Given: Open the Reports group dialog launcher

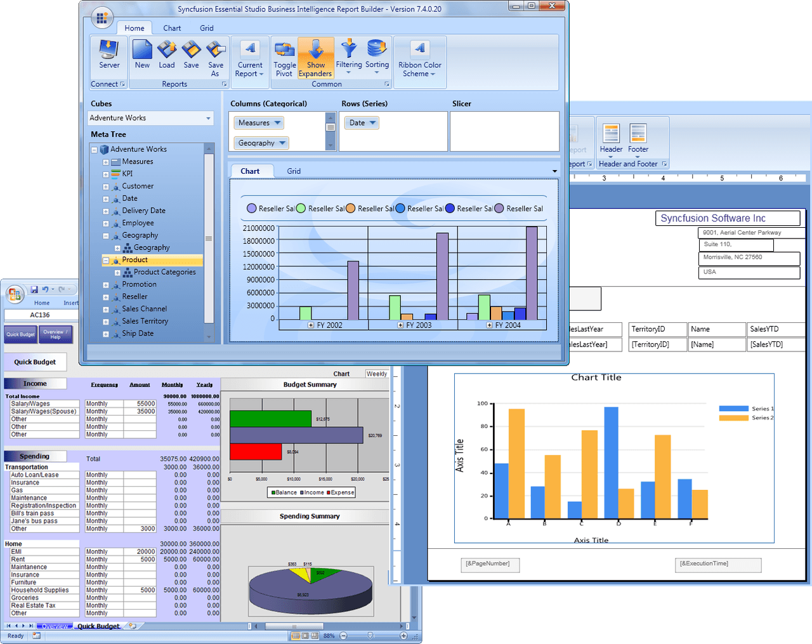Looking at the screenshot, I should (224, 84).
